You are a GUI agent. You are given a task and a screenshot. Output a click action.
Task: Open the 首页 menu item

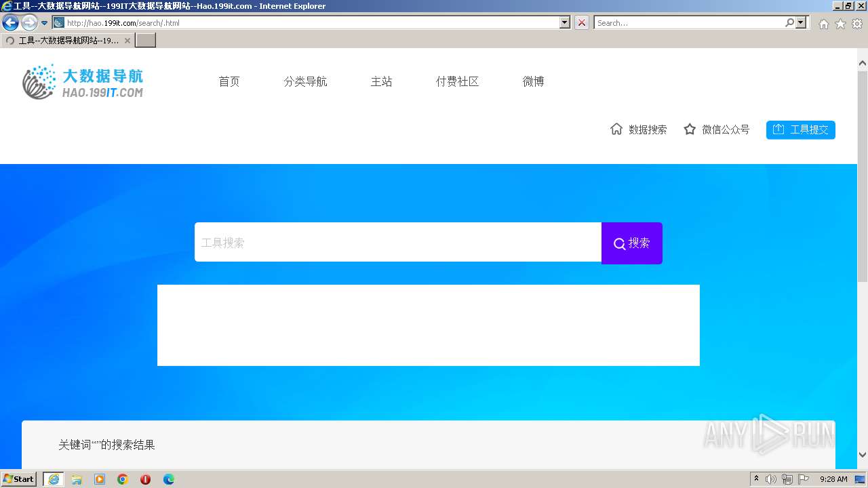[x=229, y=81]
